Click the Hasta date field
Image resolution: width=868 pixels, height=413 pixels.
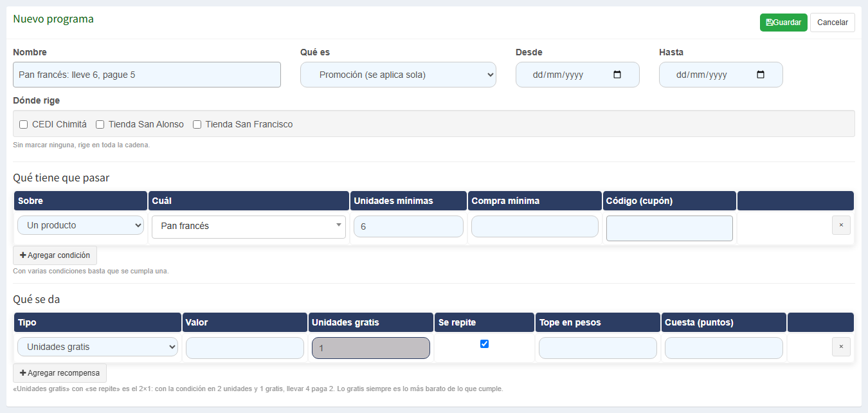click(721, 75)
